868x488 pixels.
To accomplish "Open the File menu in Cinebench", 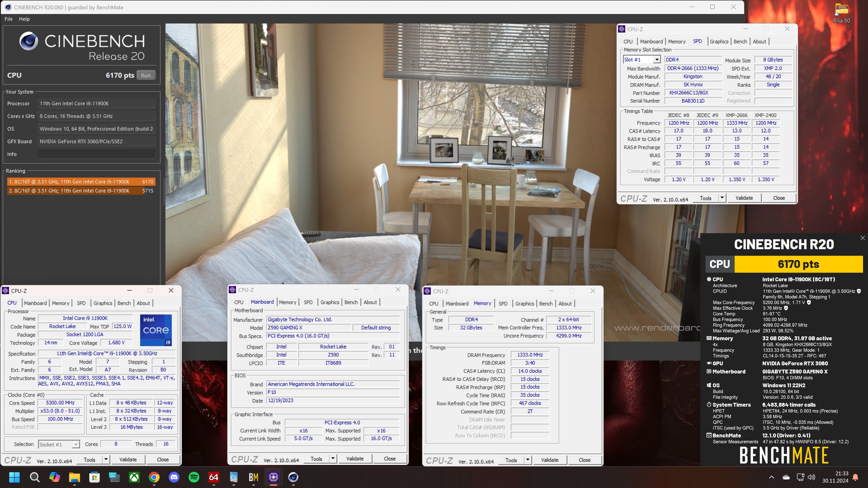I will (x=8, y=19).
